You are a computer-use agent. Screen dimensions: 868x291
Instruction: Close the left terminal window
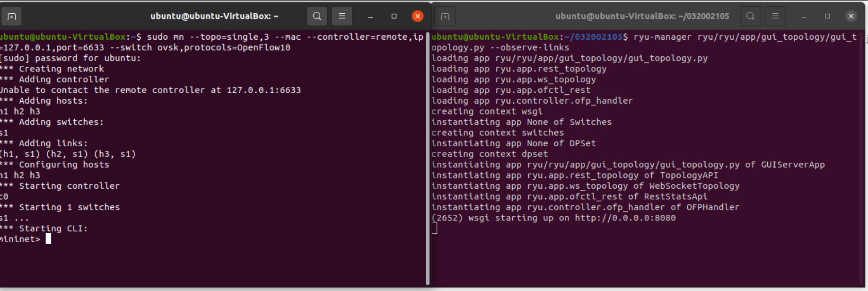(x=418, y=16)
